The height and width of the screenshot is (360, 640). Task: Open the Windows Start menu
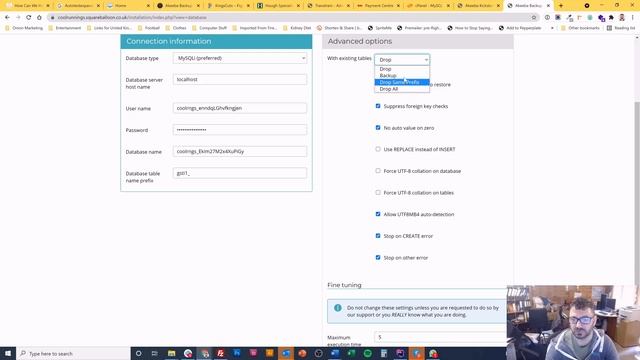coord(8,353)
